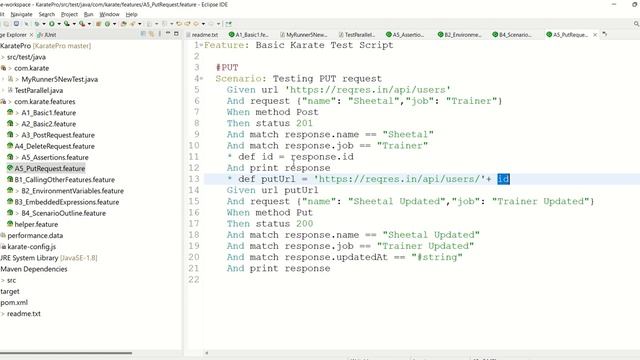Open the Run menu

[88, 14]
